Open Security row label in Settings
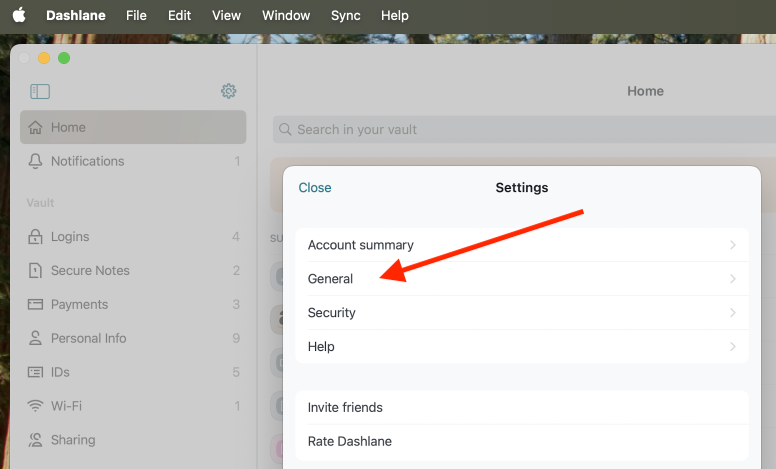776x469 pixels. [332, 313]
